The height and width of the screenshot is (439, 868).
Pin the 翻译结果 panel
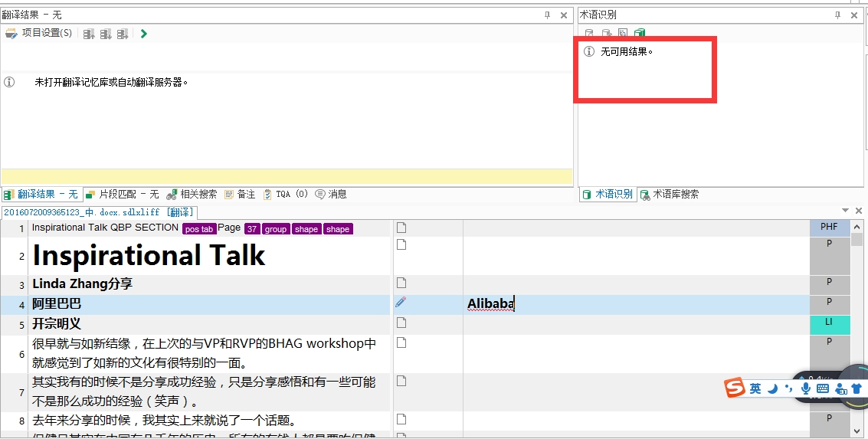pyautogui.click(x=547, y=15)
